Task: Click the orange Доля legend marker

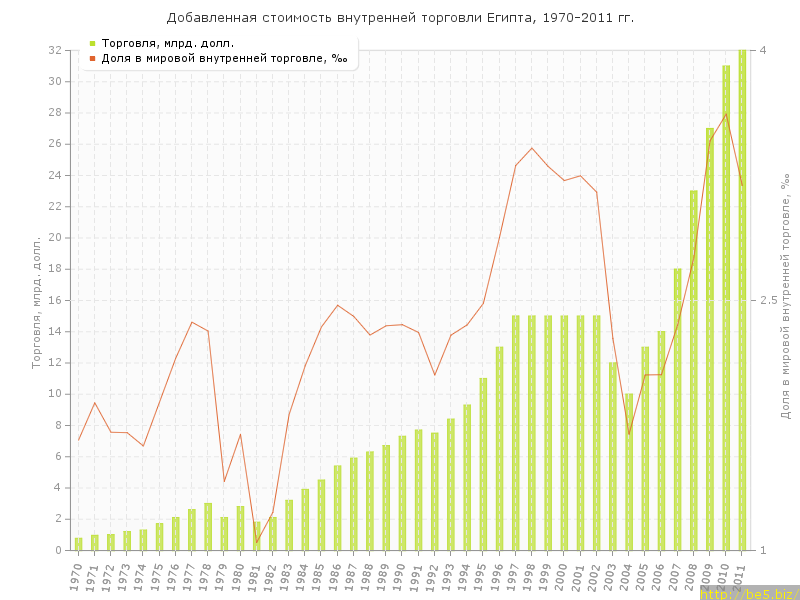Action: [92, 58]
